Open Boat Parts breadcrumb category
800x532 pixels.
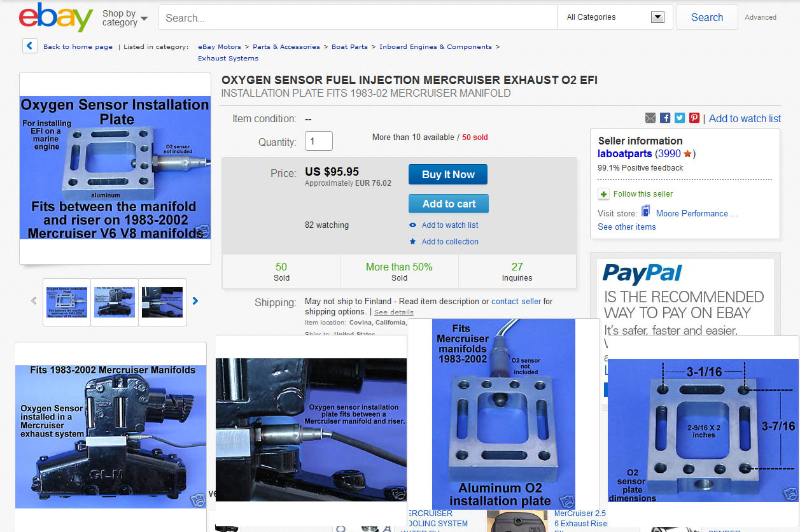[x=349, y=46]
